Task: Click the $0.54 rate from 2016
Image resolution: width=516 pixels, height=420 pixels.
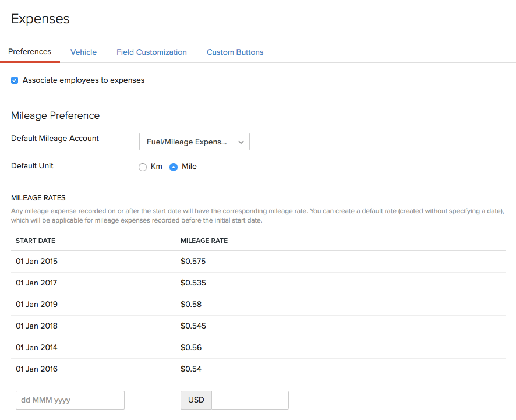Action: coord(191,369)
